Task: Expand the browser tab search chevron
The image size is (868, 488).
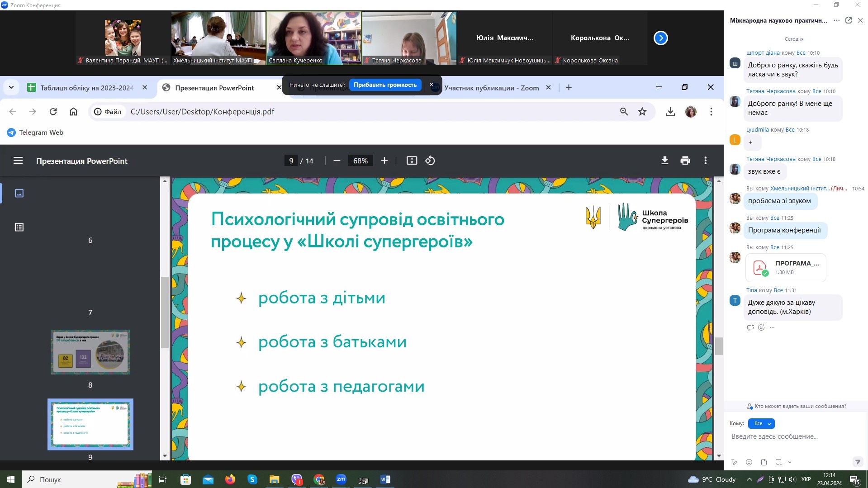Action: (x=11, y=88)
